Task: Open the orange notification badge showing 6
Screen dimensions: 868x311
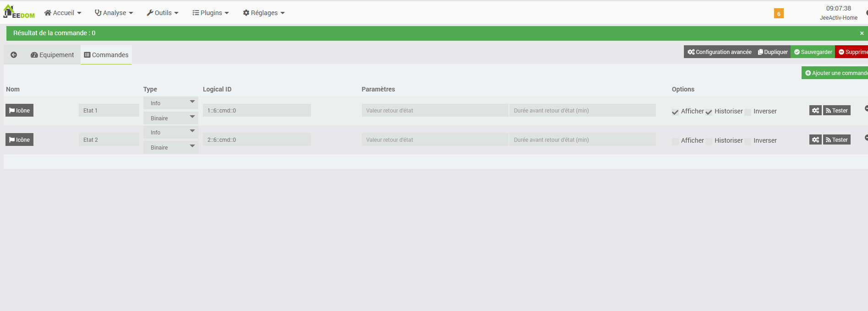Action: (x=779, y=14)
